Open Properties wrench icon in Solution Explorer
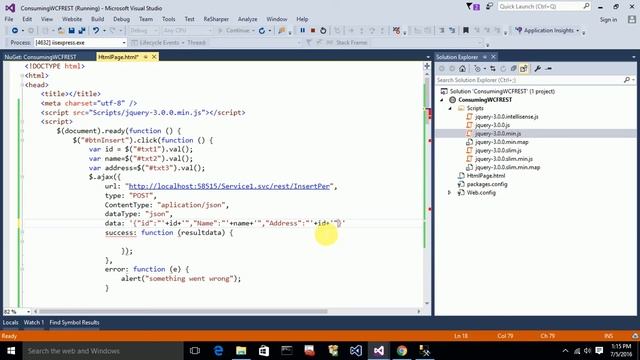Screen dimensions: 640x360 pyautogui.click(x=538, y=69)
